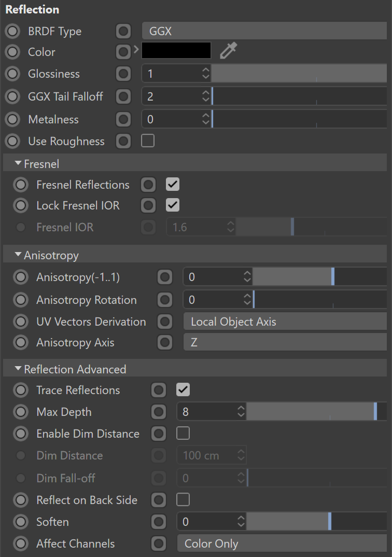Pick reflection color with the eyedropper
The height and width of the screenshot is (557, 392).
[228, 50]
